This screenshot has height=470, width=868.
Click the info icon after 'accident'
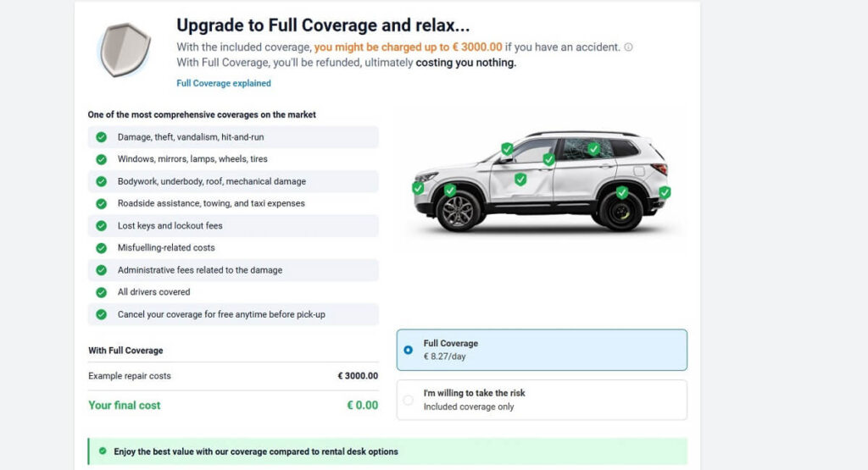tap(628, 47)
